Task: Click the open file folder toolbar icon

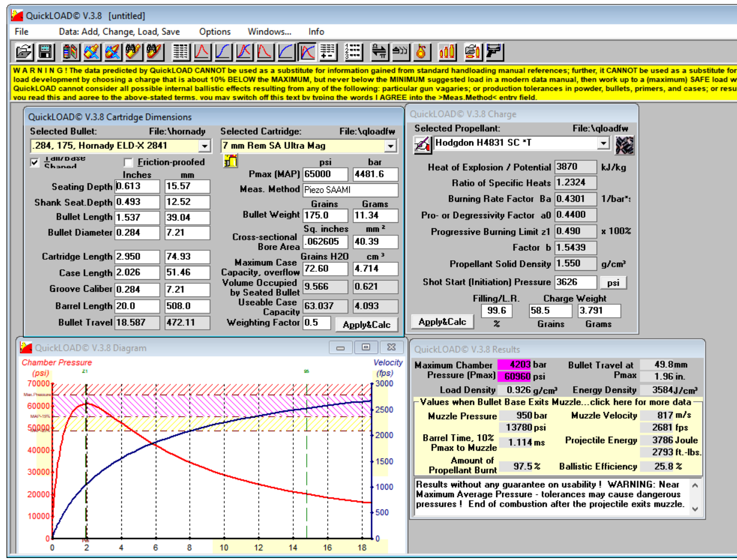Action: click(24, 52)
